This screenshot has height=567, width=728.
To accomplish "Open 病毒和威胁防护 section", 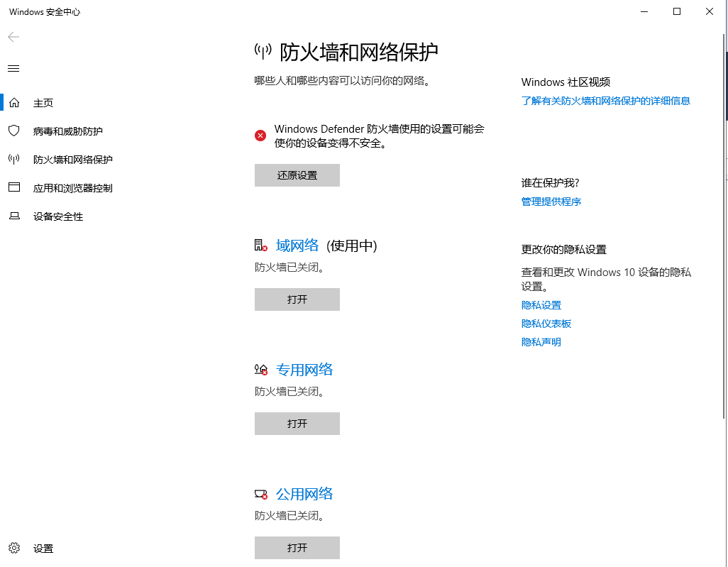I will coord(68,131).
